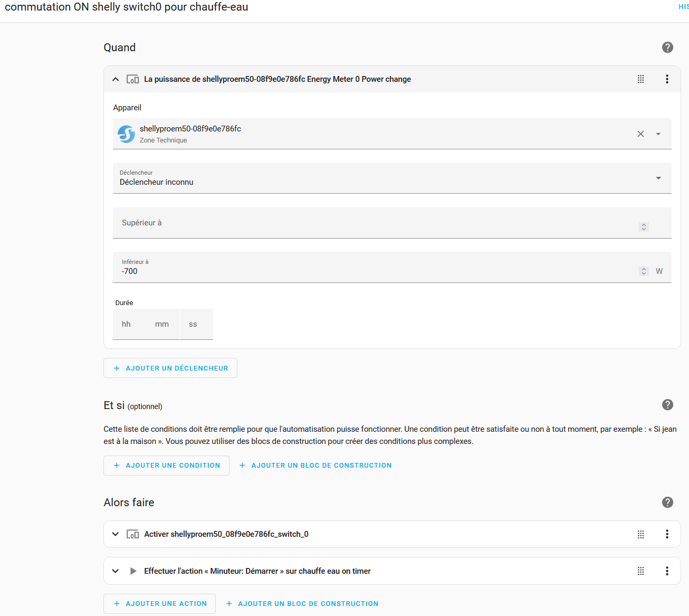Open help for the Et si section
This screenshot has width=689, height=616.
667,405
